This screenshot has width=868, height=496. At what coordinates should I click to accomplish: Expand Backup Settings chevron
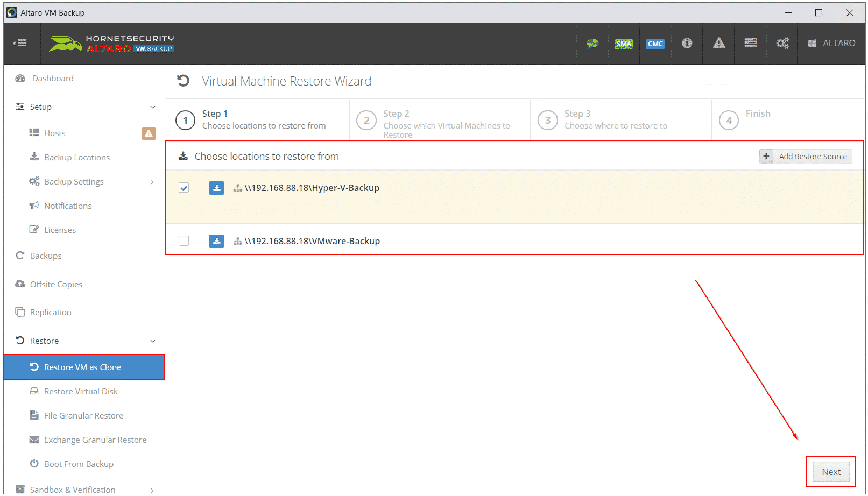[x=152, y=182]
